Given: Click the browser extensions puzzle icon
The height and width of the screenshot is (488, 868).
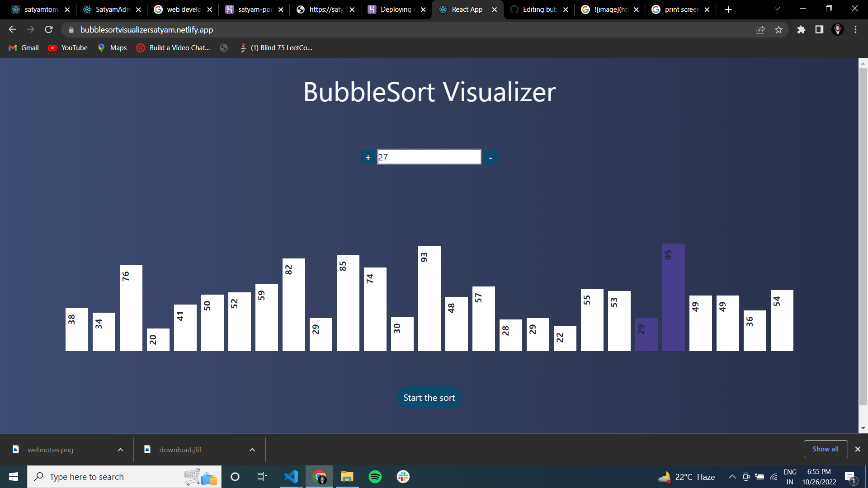Looking at the screenshot, I should (x=801, y=29).
